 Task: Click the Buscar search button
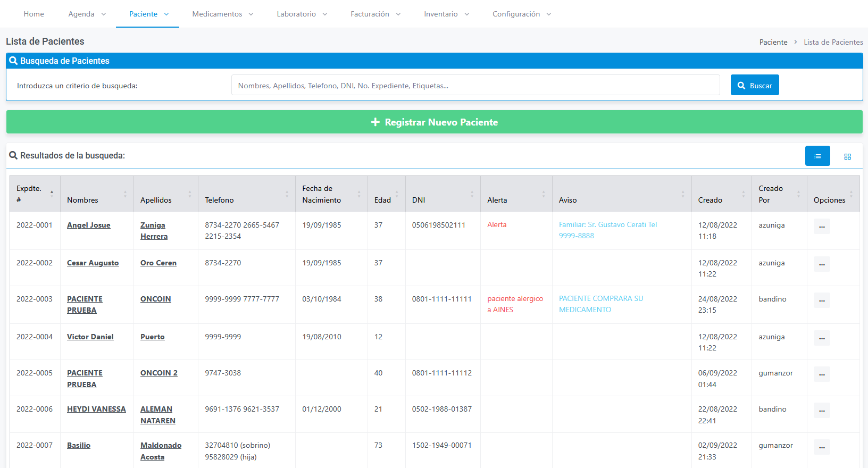[x=755, y=85]
